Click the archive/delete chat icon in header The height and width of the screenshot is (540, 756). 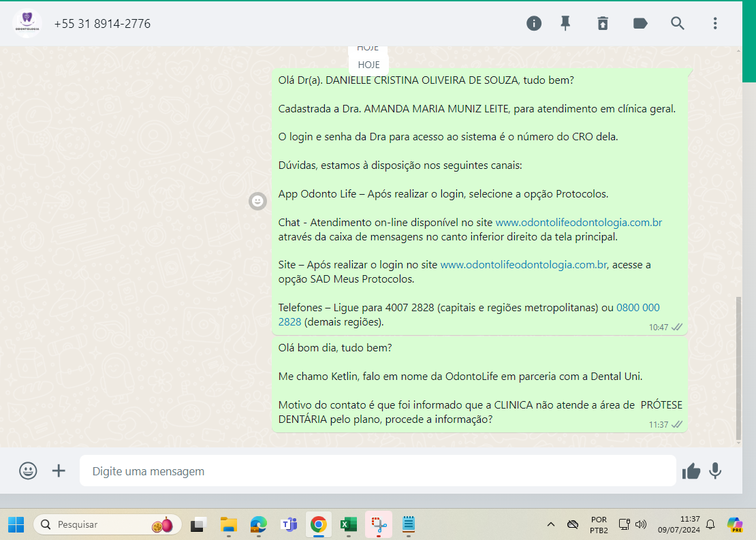click(603, 23)
